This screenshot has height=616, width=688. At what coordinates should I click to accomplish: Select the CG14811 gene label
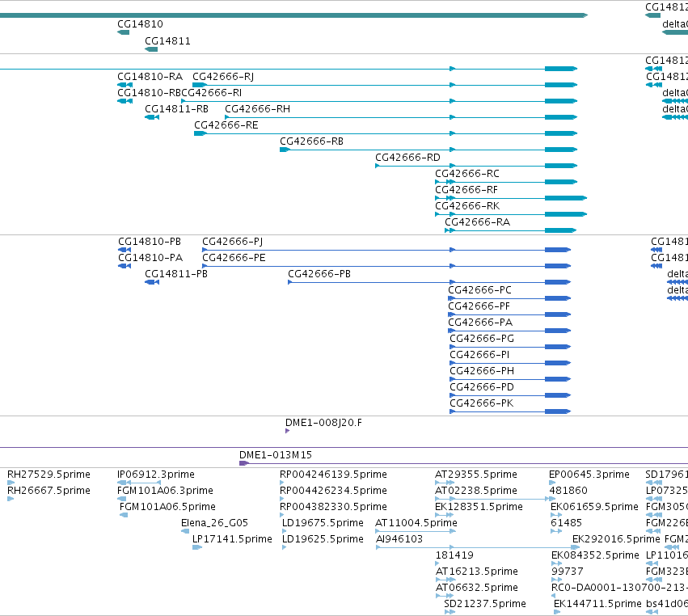point(167,41)
